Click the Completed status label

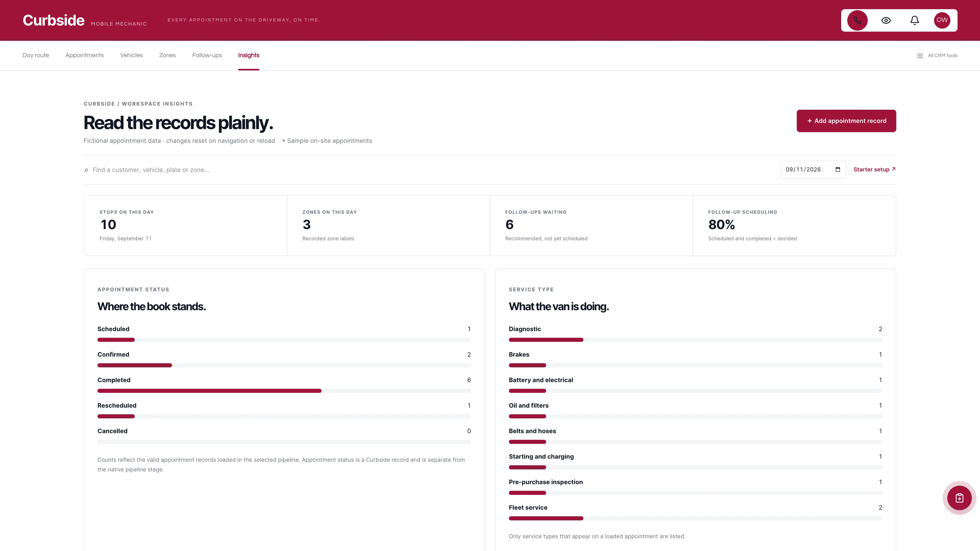(114, 380)
